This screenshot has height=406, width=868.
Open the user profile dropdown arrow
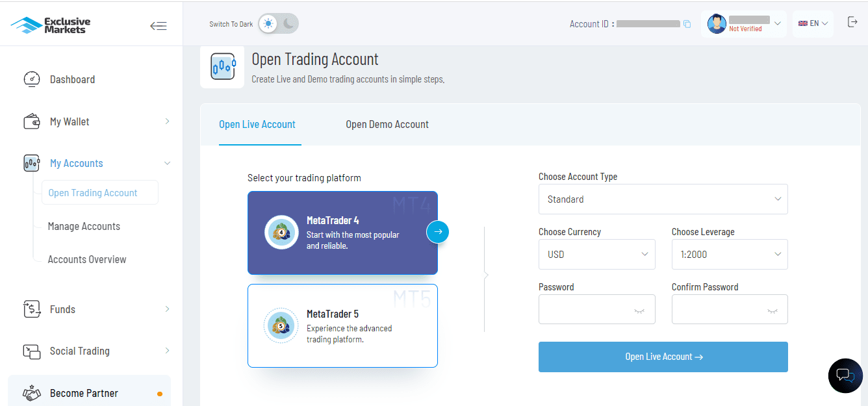tap(778, 24)
